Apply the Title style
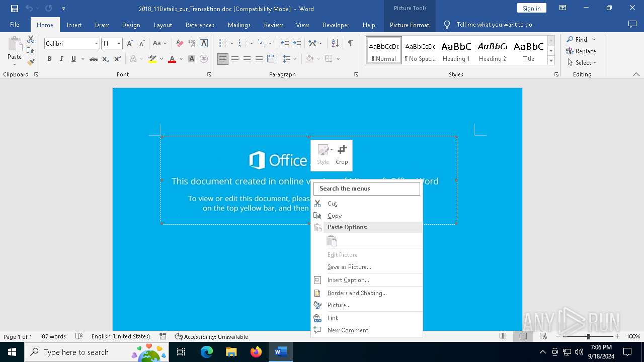Screen dimensions: 644x362 click(529, 51)
